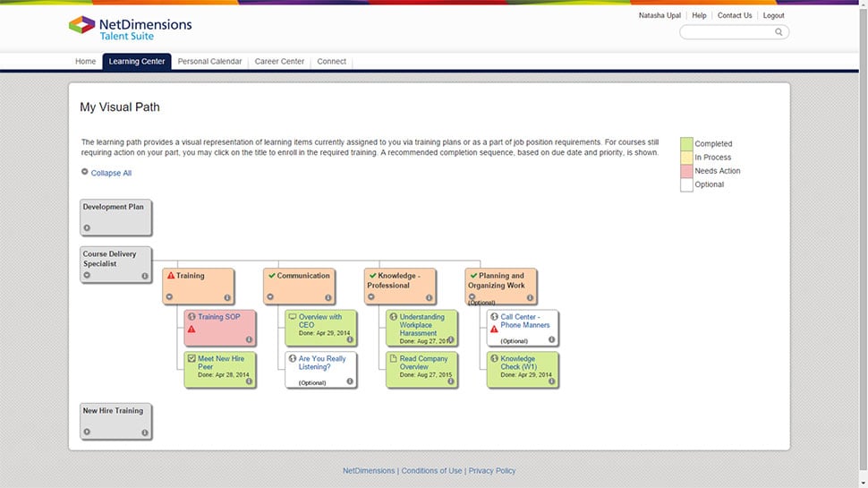Click document icon on Read Company Overview
The image size is (868, 488).
click(393, 358)
